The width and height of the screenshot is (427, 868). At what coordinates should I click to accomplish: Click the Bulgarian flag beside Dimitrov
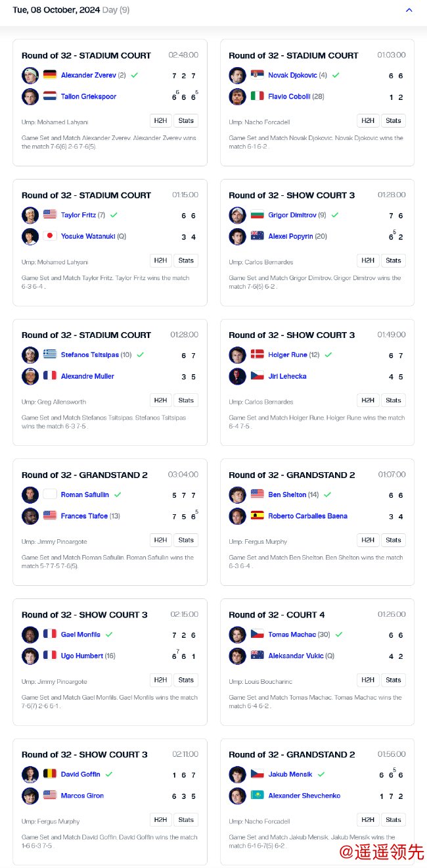pyautogui.click(x=258, y=215)
